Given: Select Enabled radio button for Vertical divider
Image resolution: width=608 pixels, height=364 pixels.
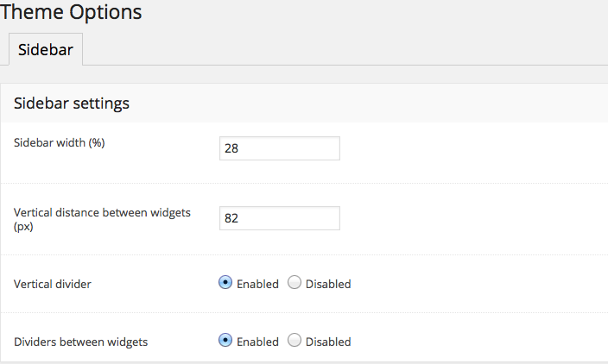Looking at the screenshot, I should 225,283.
